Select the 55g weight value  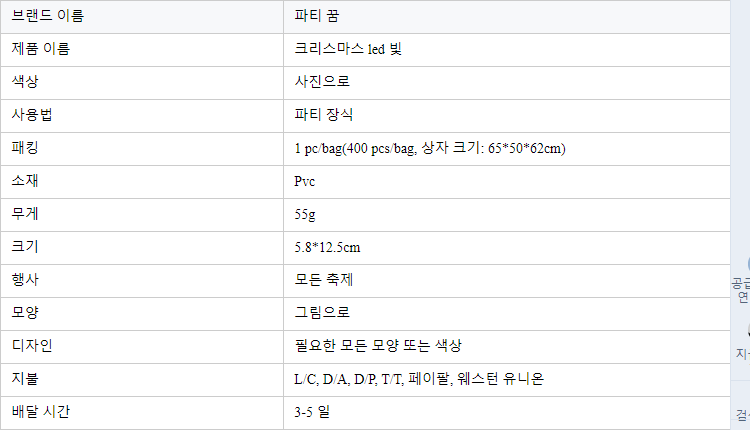(304, 215)
